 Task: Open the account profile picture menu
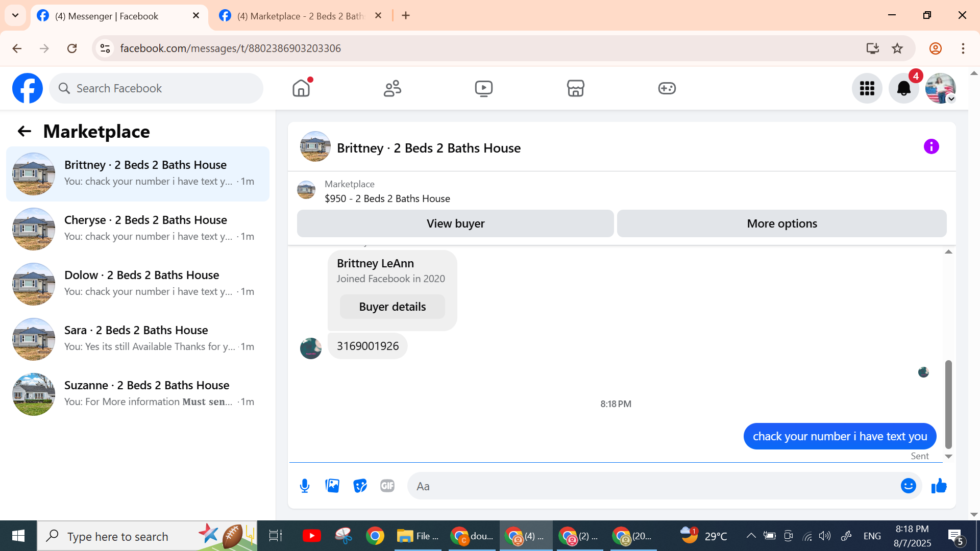(x=941, y=88)
